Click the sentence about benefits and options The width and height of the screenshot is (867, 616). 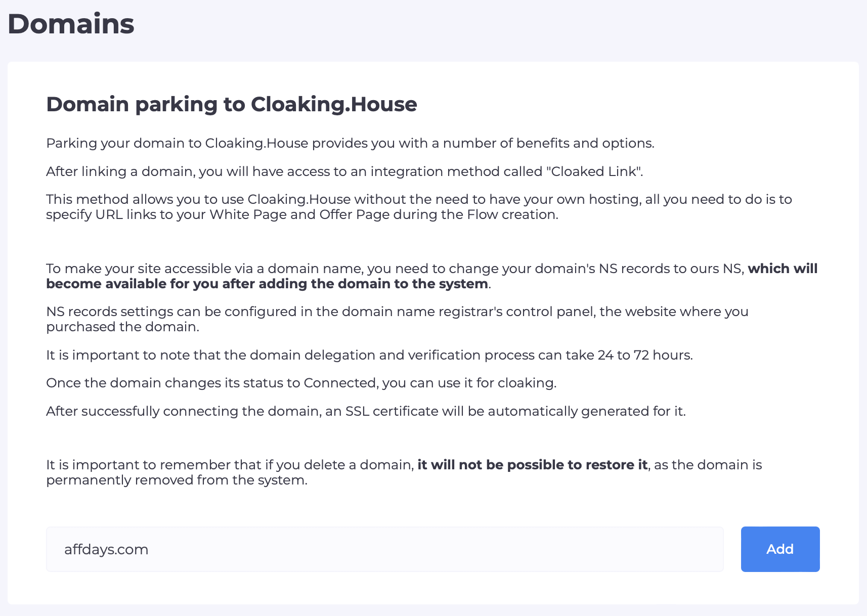(350, 143)
